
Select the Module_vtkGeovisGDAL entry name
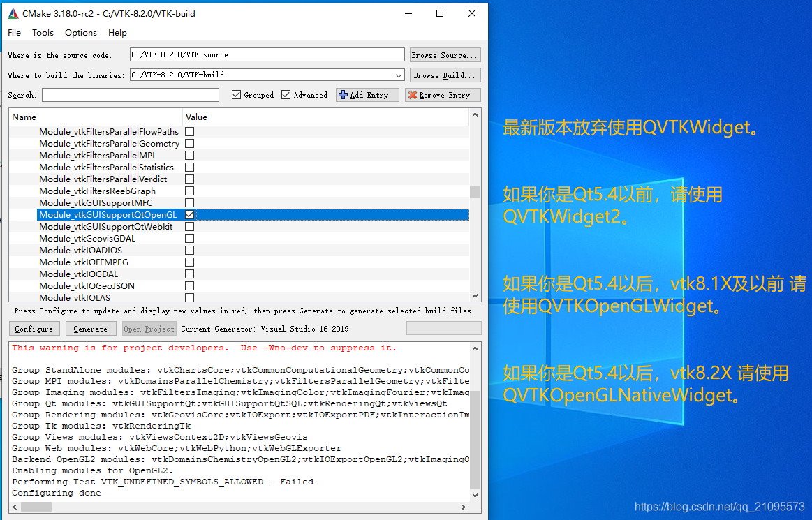87,238
